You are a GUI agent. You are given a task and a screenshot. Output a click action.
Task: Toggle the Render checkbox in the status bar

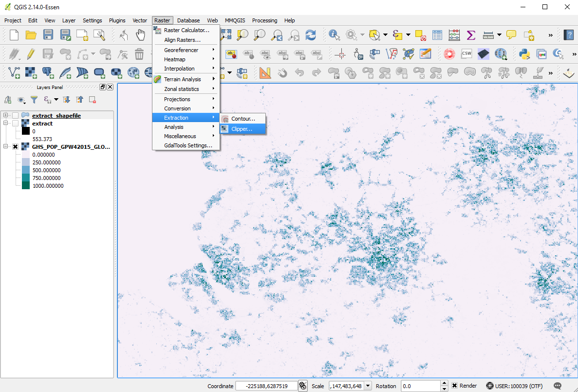(x=454, y=385)
